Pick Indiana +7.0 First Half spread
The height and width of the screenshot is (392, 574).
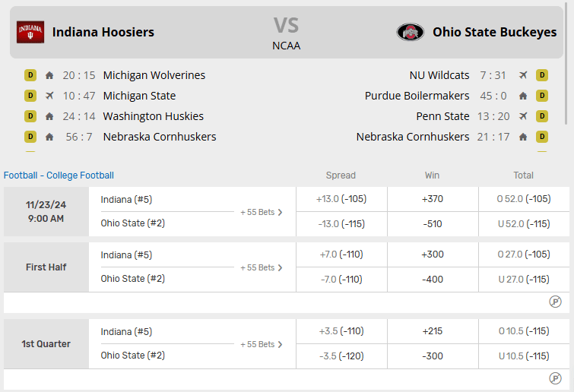341,254
